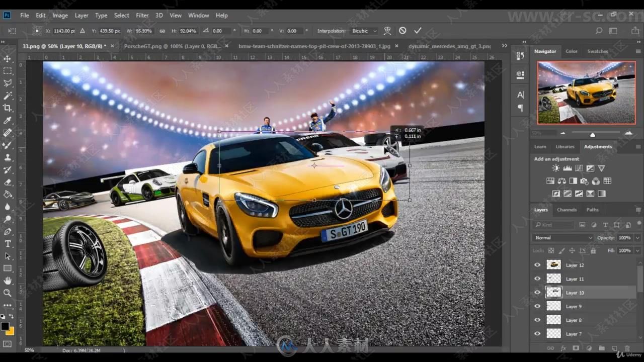The height and width of the screenshot is (362, 644).
Task: Select the Horizontal Type tool
Action: 8,243
